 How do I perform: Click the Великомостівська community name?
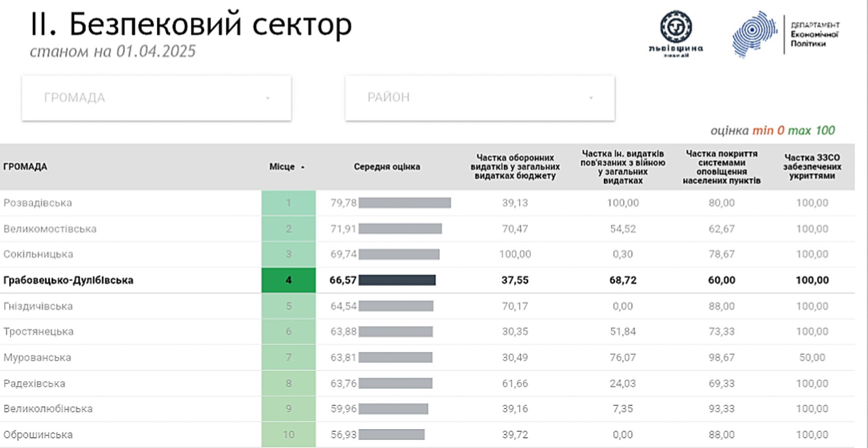[50, 229]
